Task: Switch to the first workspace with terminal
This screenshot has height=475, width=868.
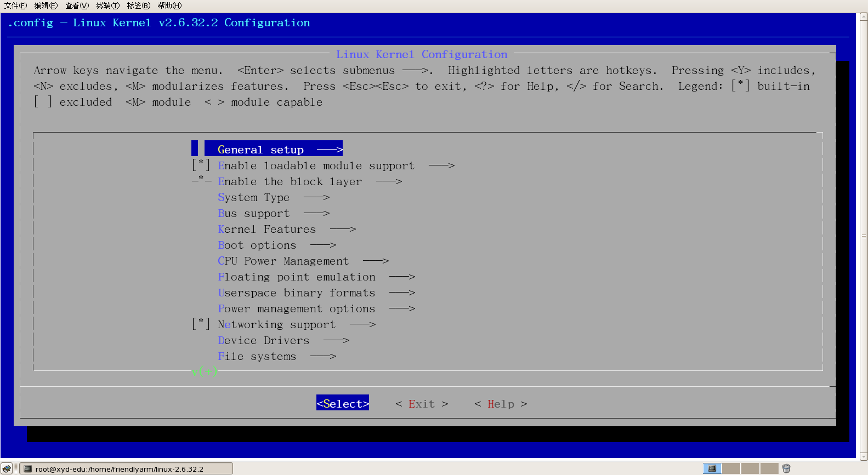Action: tap(712, 468)
